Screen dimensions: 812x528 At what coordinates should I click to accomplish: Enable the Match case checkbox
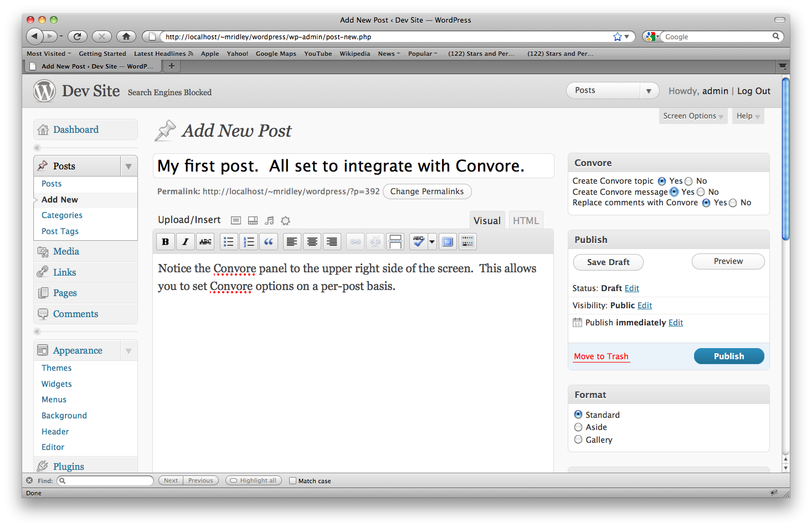pos(293,480)
